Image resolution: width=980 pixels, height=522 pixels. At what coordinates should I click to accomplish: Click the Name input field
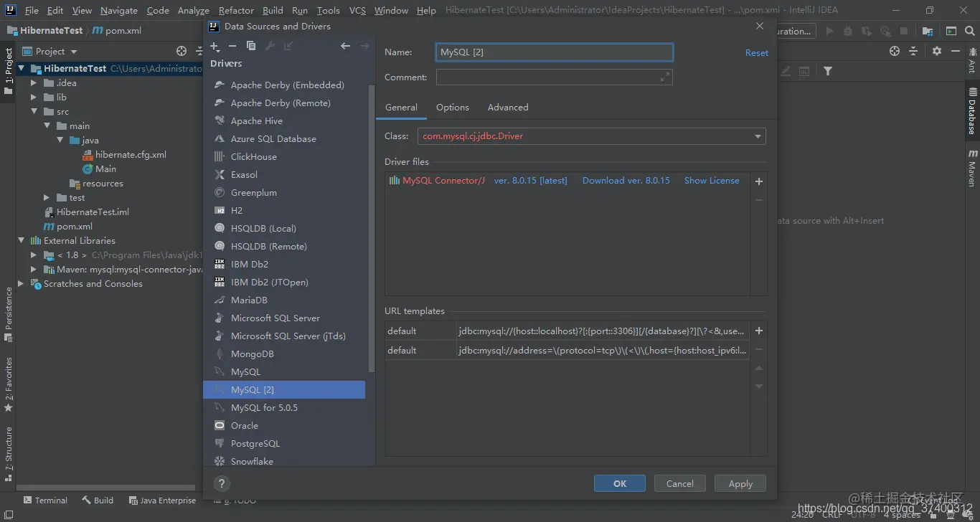555,52
